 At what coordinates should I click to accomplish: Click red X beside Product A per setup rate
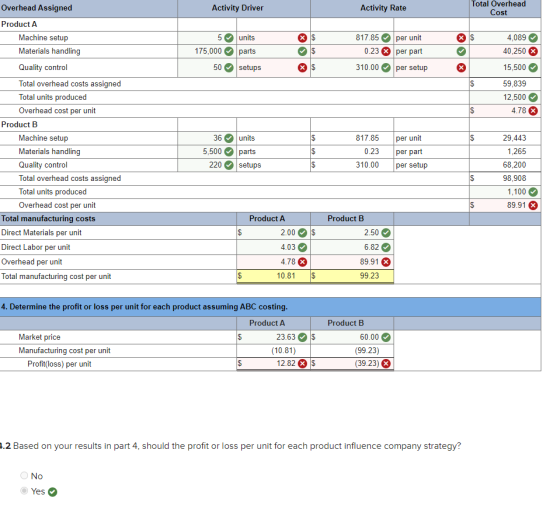(x=461, y=68)
